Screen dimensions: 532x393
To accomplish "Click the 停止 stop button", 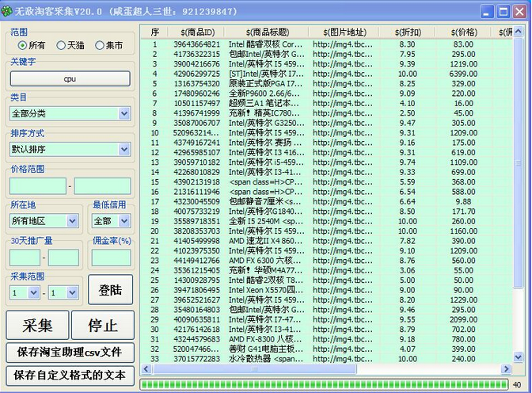I will point(103,325).
